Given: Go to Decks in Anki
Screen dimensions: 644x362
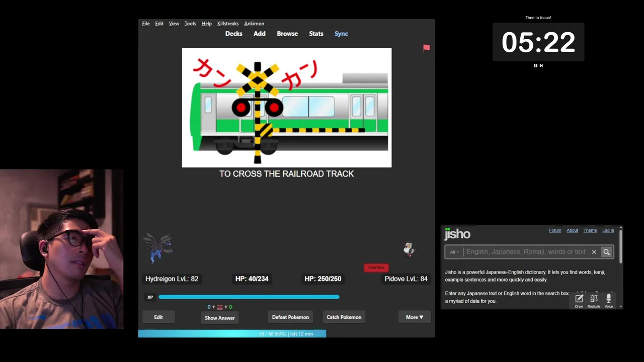Looking at the screenshot, I should coord(234,34).
